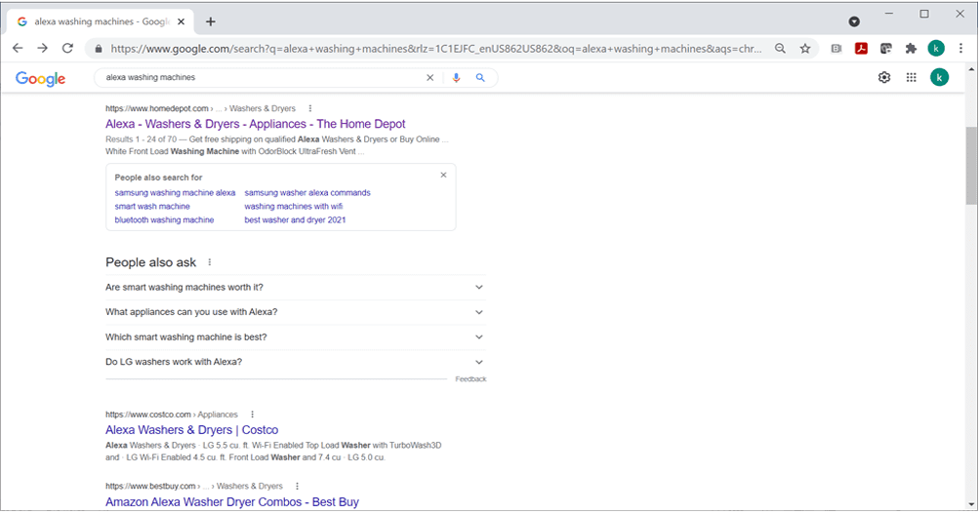Open Chrome extensions puzzle icon

(x=911, y=48)
